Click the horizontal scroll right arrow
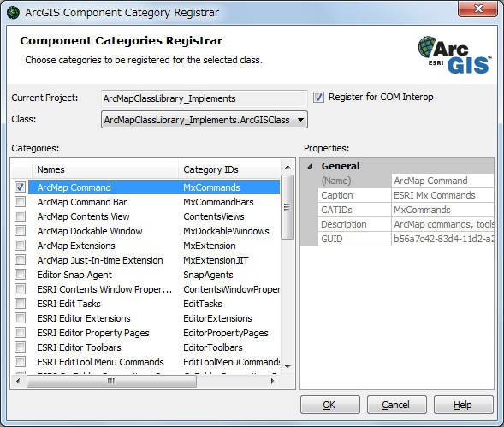 tap(273, 382)
